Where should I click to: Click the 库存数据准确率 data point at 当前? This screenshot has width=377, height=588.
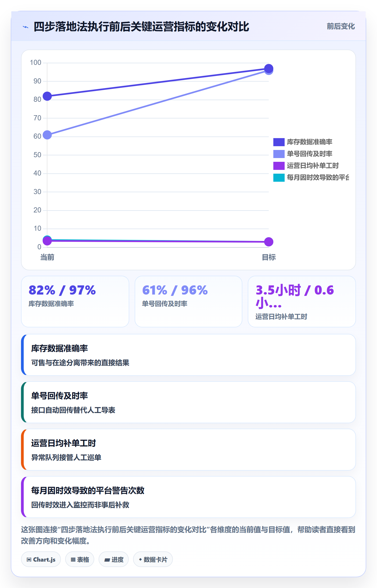[47, 96]
